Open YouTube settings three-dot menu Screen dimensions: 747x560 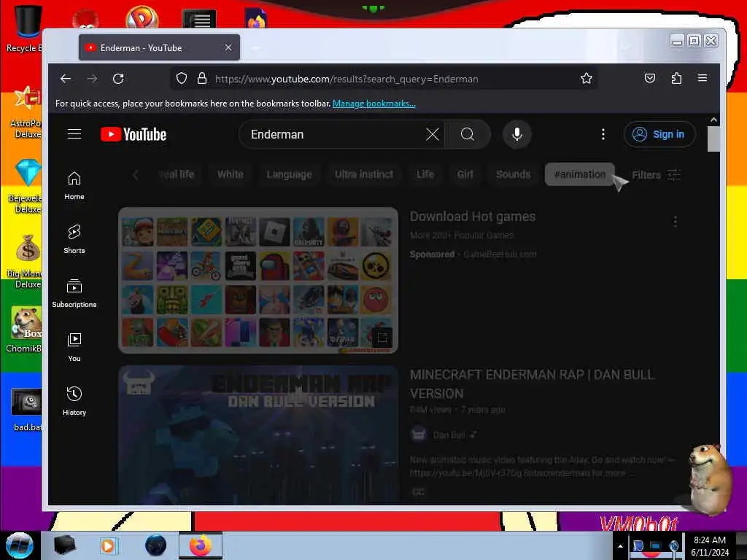tap(603, 134)
